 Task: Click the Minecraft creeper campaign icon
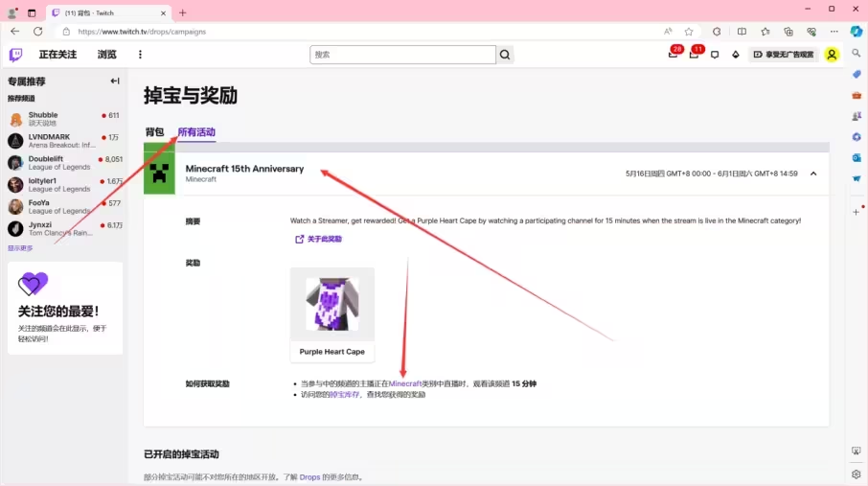(x=159, y=174)
